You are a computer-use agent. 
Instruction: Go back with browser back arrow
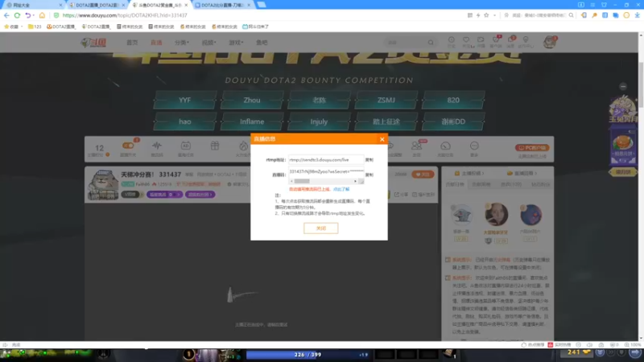click(6, 15)
